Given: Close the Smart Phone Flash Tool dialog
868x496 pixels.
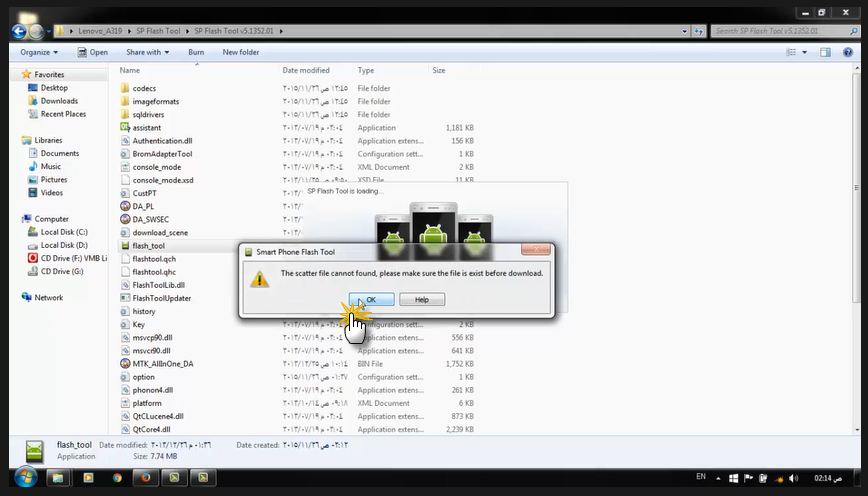Looking at the screenshot, I should [536, 250].
